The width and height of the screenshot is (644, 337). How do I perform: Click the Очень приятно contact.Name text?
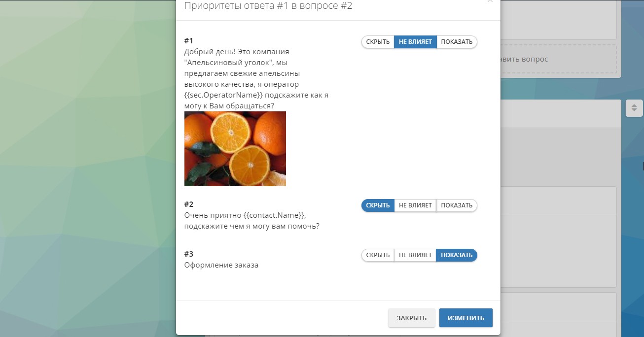(252, 221)
